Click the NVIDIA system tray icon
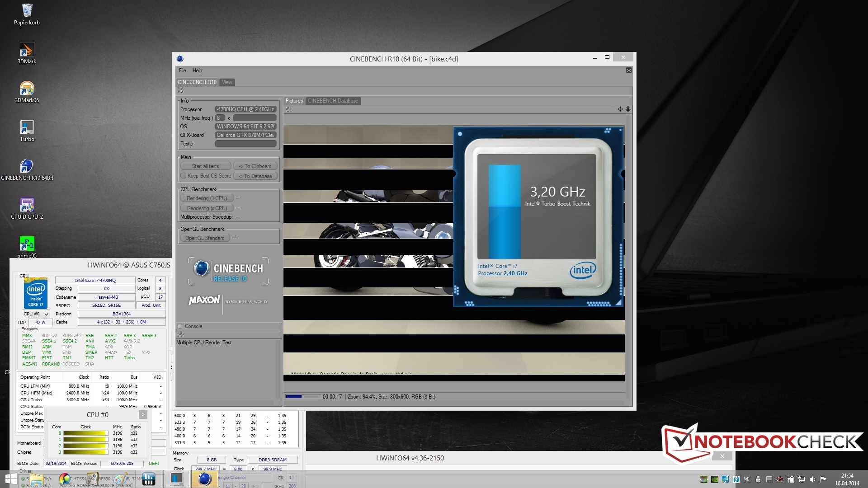Screen dimensions: 868x488 [x=714, y=479]
